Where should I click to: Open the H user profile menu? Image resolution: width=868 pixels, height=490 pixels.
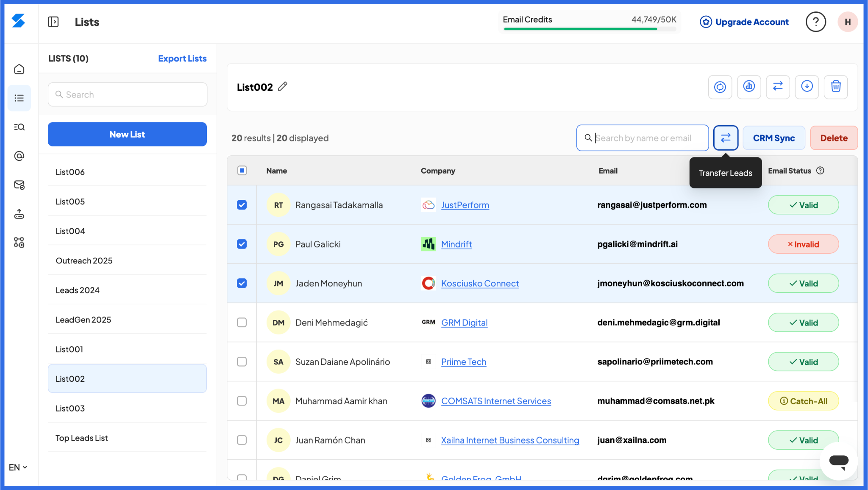tap(847, 22)
